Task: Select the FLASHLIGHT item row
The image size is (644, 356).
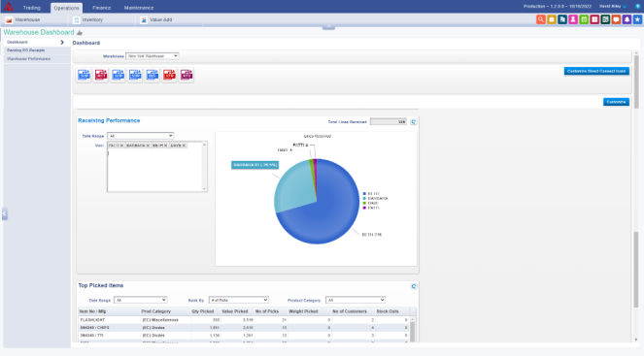Action: [x=245, y=320]
